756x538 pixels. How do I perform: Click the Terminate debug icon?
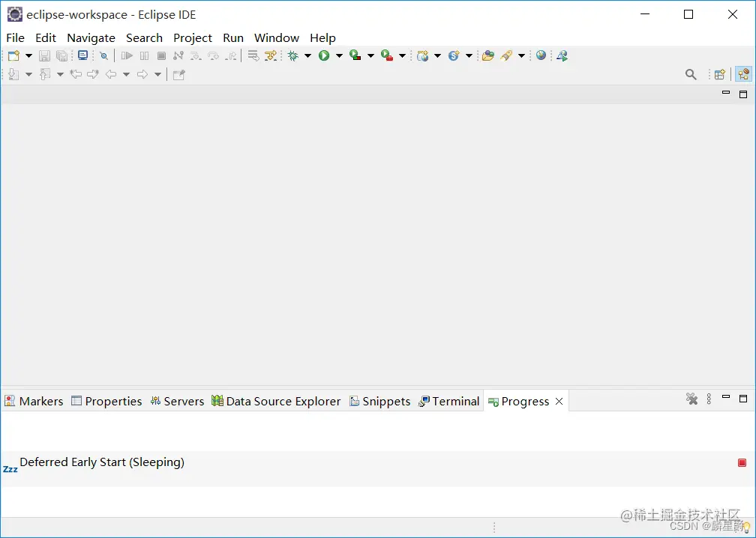[x=161, y=56]
